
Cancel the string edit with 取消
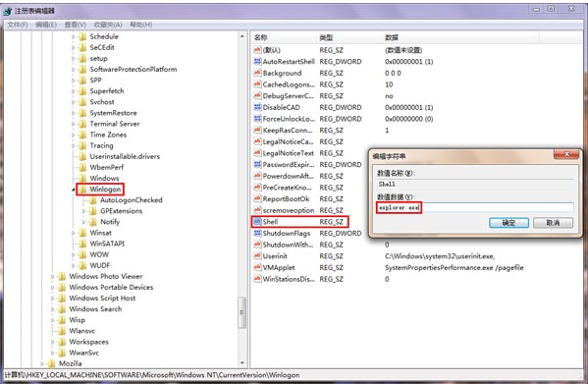coord(553,223)
